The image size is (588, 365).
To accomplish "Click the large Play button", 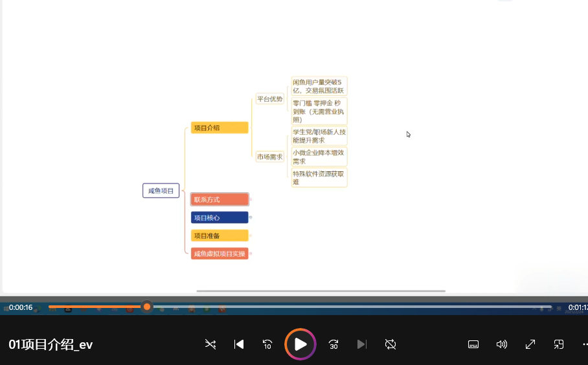I will 300,344.
